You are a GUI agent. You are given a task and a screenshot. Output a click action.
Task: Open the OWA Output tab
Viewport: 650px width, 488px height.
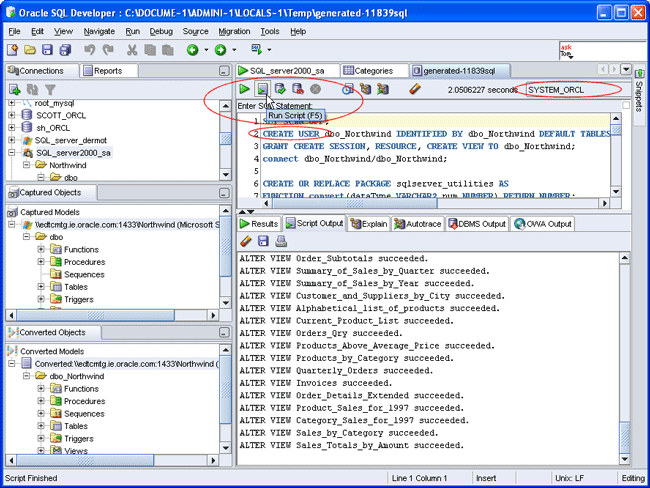[543, 224]
